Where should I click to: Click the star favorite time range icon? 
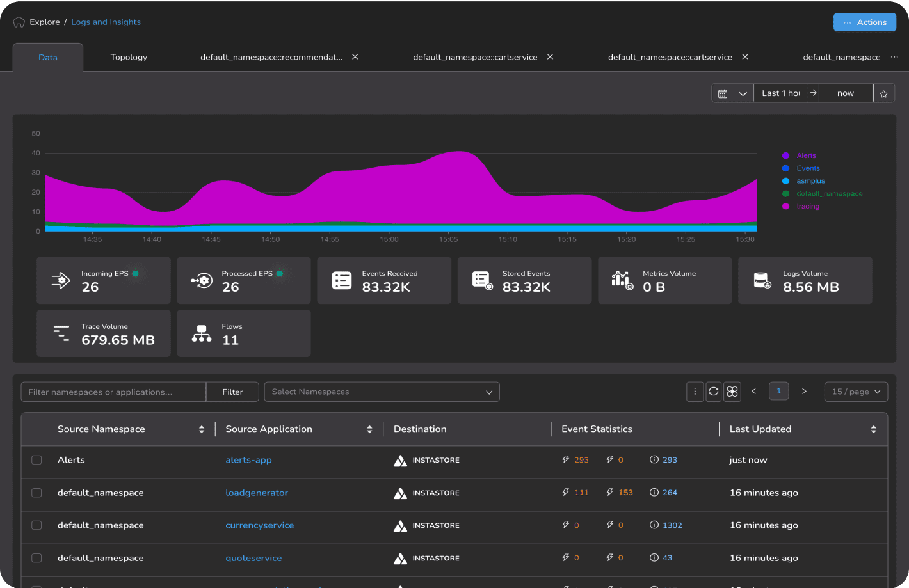point(883,93)
